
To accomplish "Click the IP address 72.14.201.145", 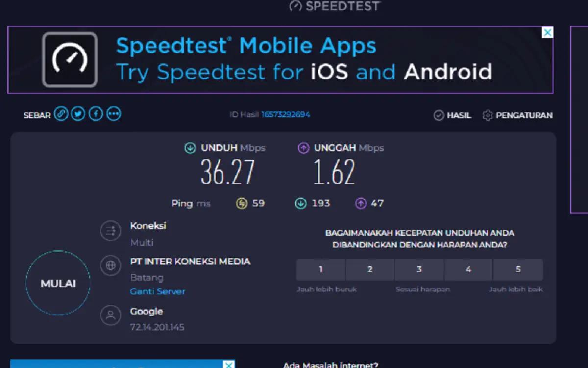I will [157, 327].
